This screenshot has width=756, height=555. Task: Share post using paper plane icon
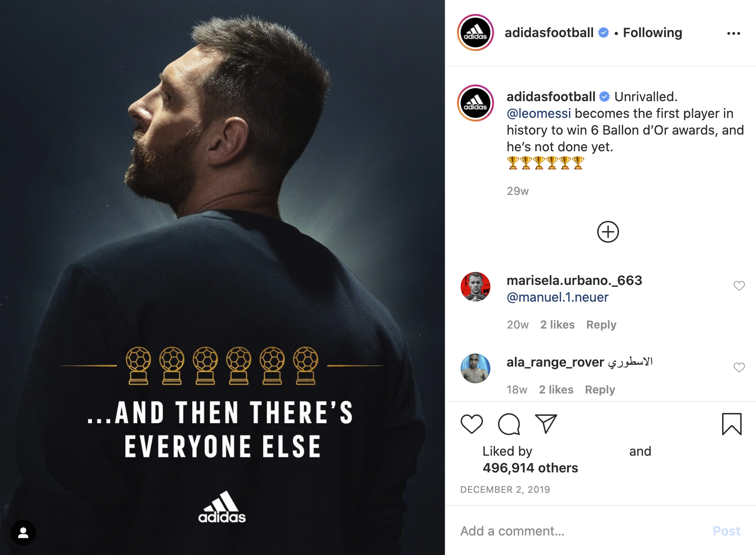pos(546,424)
